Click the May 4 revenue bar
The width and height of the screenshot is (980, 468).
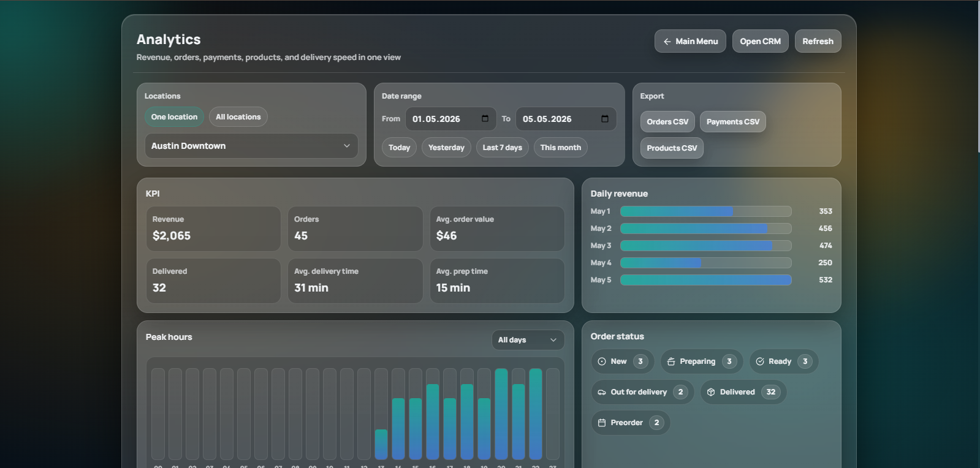[705, 263]
